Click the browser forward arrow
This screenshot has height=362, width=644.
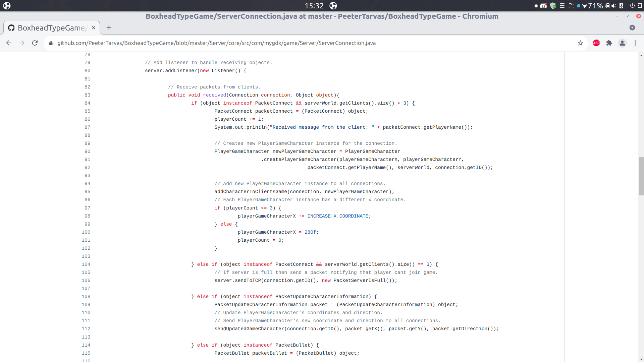click(22, 43)
